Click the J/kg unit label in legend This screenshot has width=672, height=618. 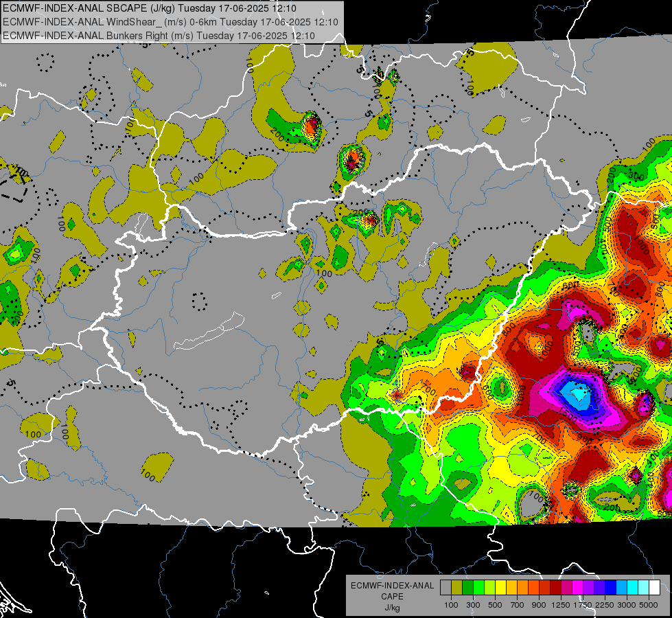click(x=392, y=608)
